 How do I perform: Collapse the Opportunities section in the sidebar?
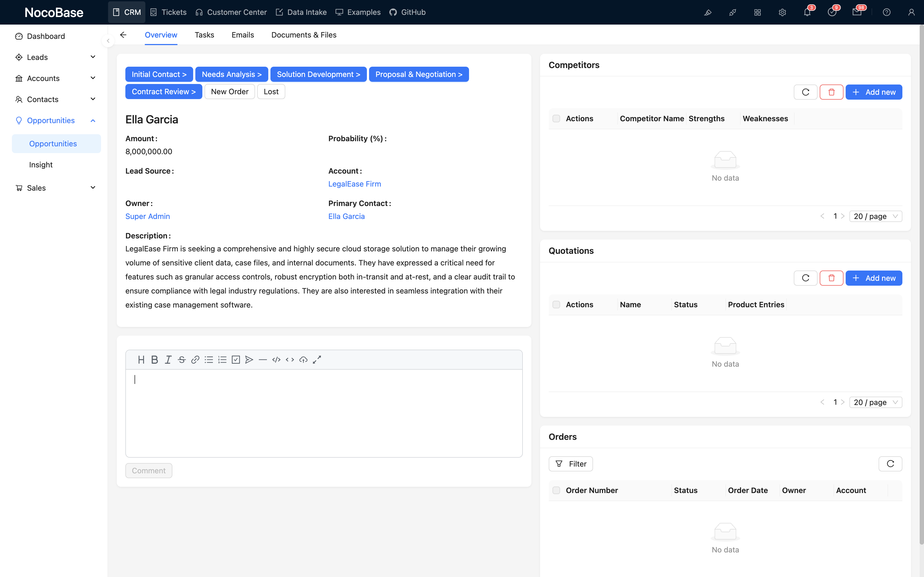click(x=93, y=120)
